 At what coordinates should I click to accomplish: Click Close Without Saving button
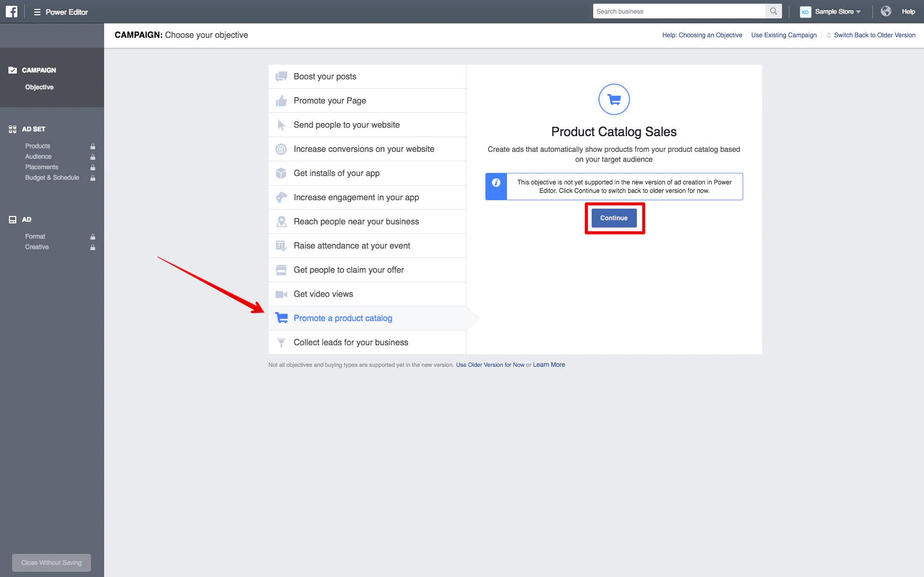tap(52, 563)
